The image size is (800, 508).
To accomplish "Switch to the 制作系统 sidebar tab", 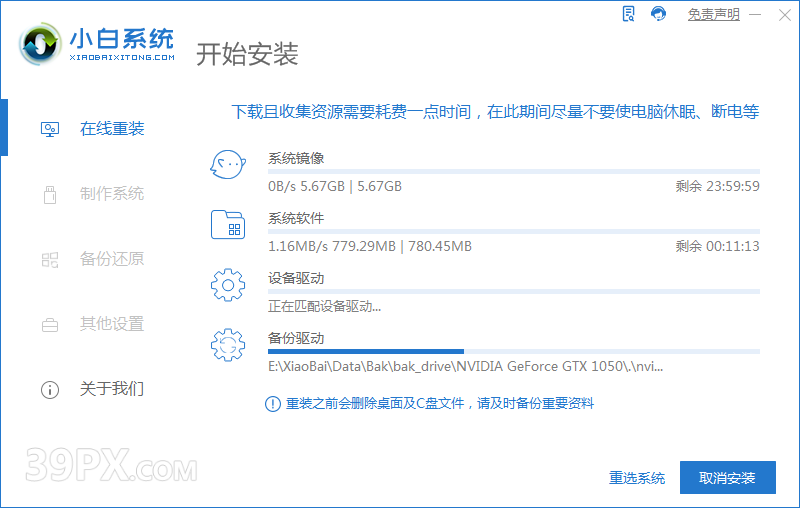I will pyautogui.click(x=111, y=193).
